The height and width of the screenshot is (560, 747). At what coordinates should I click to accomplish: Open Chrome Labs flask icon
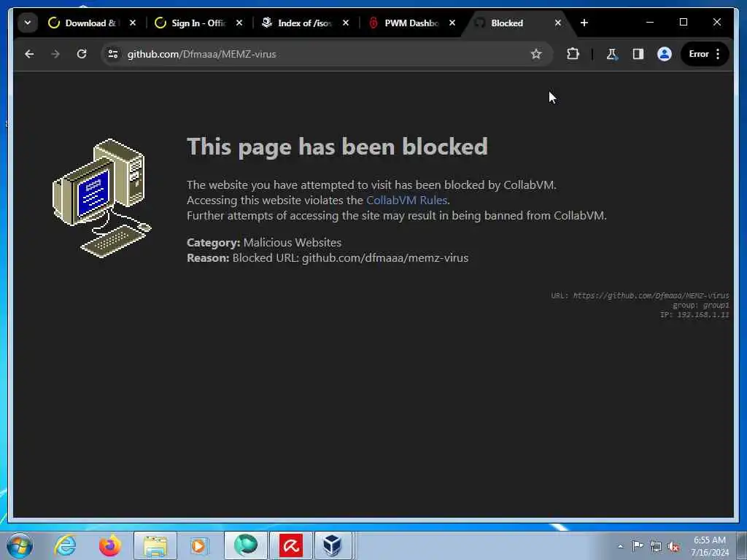point(612,54)
